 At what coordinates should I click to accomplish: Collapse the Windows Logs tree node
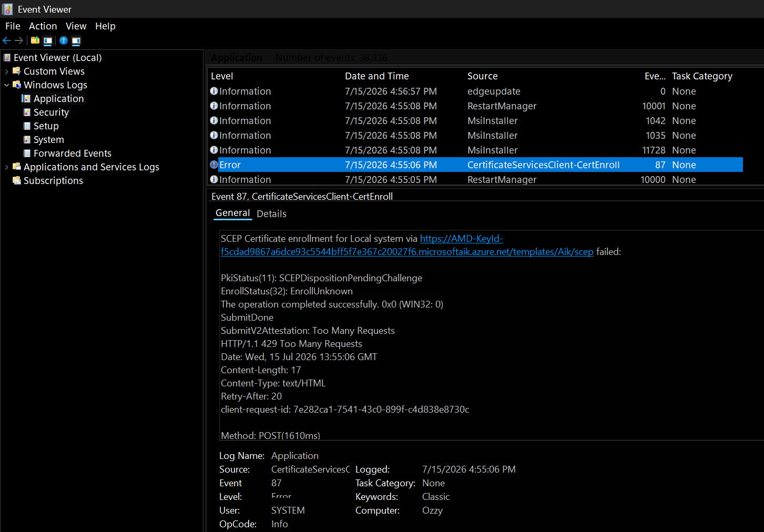pyautogui.click(x=6, y=85)
